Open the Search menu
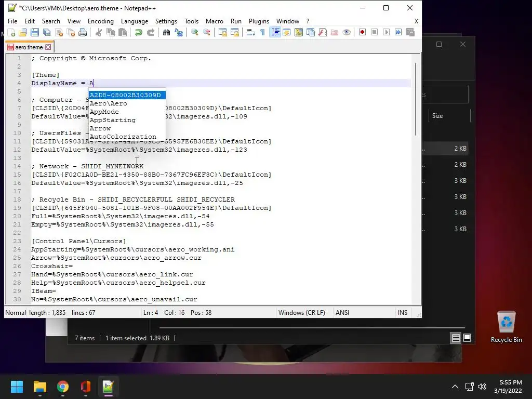The image size is (532, 399). click(x=51, y=21)
